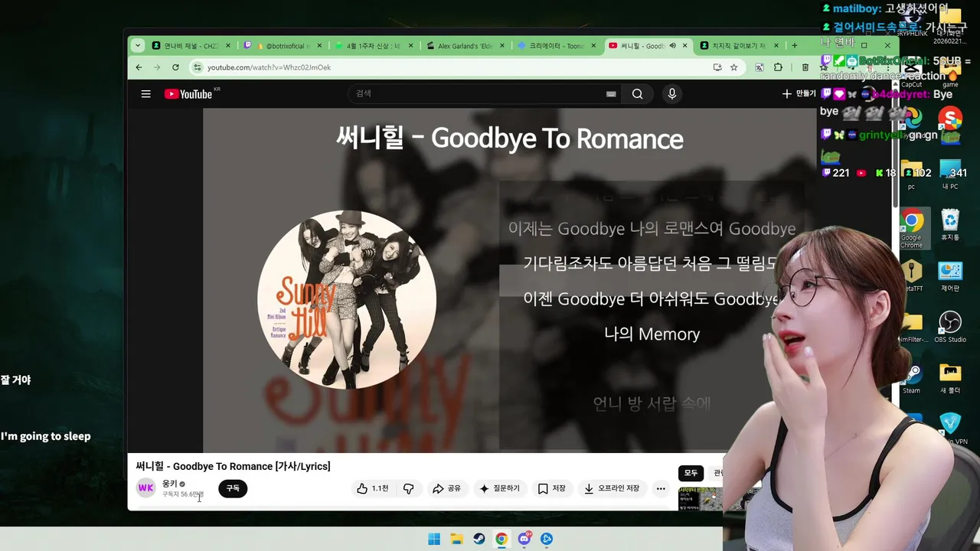Switch to the 4월 1주차 신상 tab
This screenshot has width=980, height=551.
click(x=374, y=46)
